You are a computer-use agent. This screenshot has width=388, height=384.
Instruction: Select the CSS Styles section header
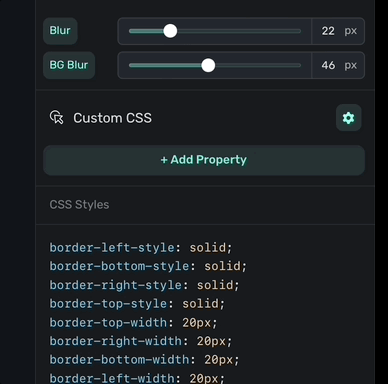pos(79,205)
